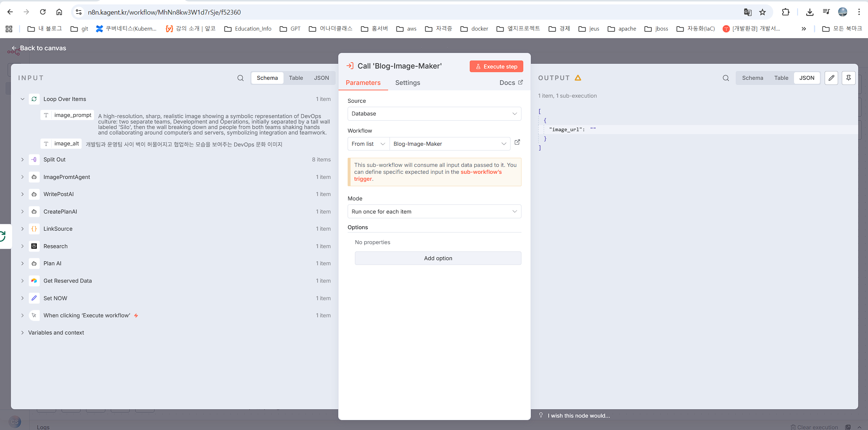Image resolution: width=868 pixels, height=430 pixels.
Task: Click the sub-workflow's trigger link
Action: click(481, 172)
